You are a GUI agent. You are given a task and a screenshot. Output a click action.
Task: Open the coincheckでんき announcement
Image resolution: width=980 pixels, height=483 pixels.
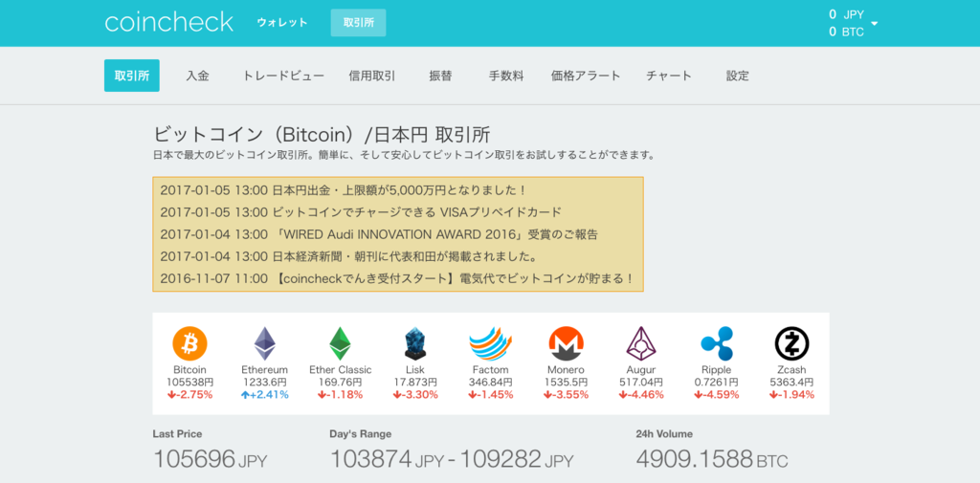[x=397, y=278]
